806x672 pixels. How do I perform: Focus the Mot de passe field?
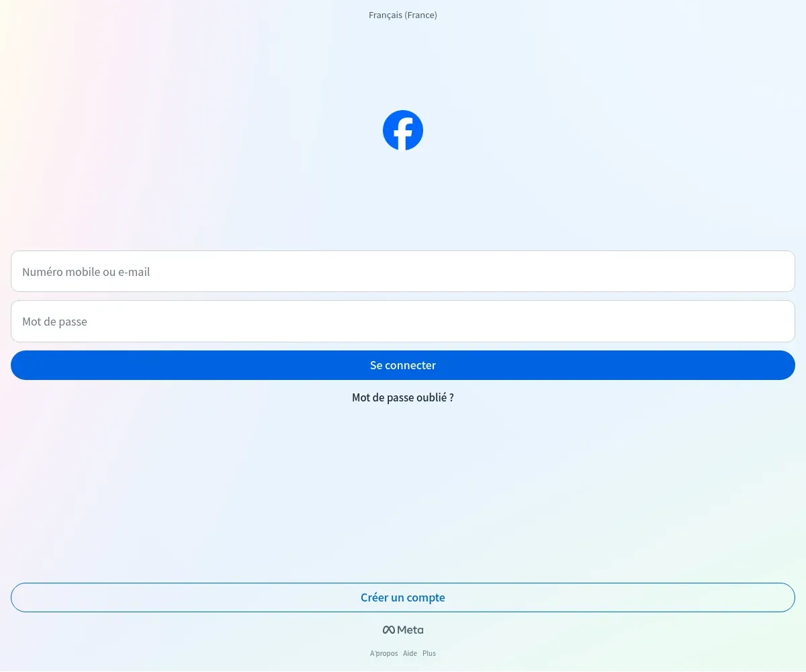click(403, 321)
